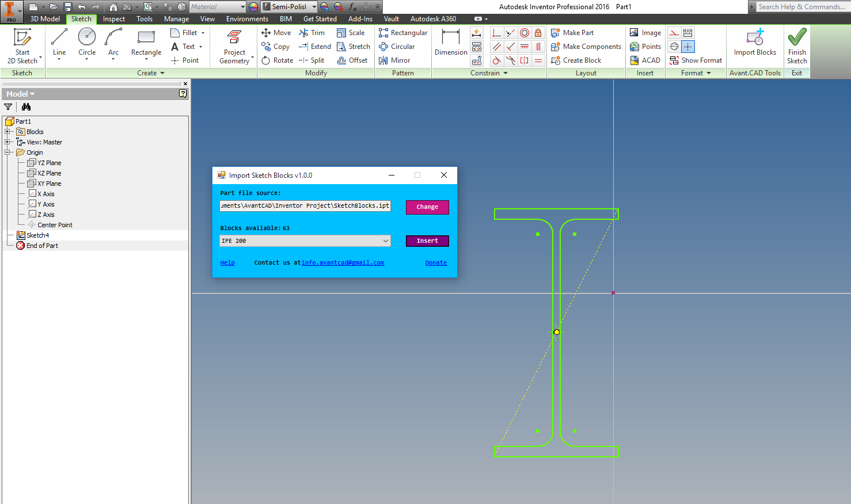This screenshot has height=504, width=851.
Task: Click the color wheel appearance icon
Action: (253, 7)
